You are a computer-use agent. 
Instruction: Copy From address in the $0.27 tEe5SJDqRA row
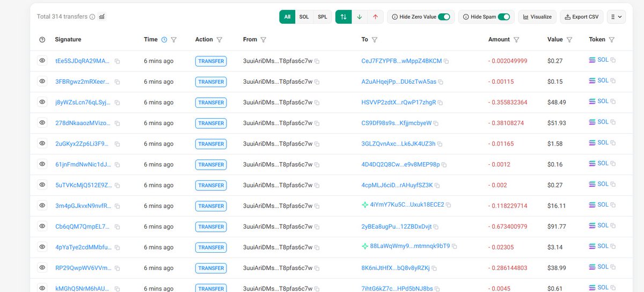(x=317, y=62)
